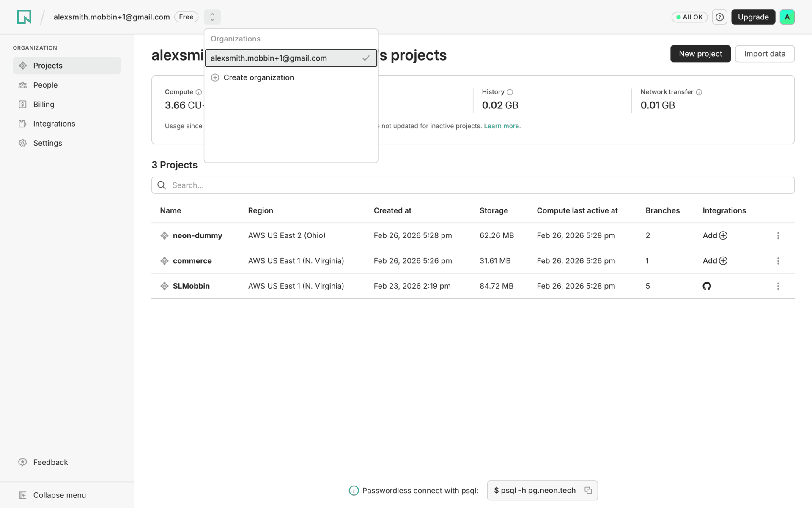Click the account email in header
The height and width of the screenshot is (508, 812).
tap(112, 17)
